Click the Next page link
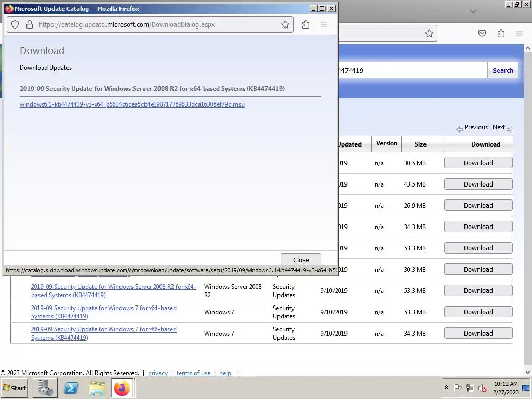 498,127
